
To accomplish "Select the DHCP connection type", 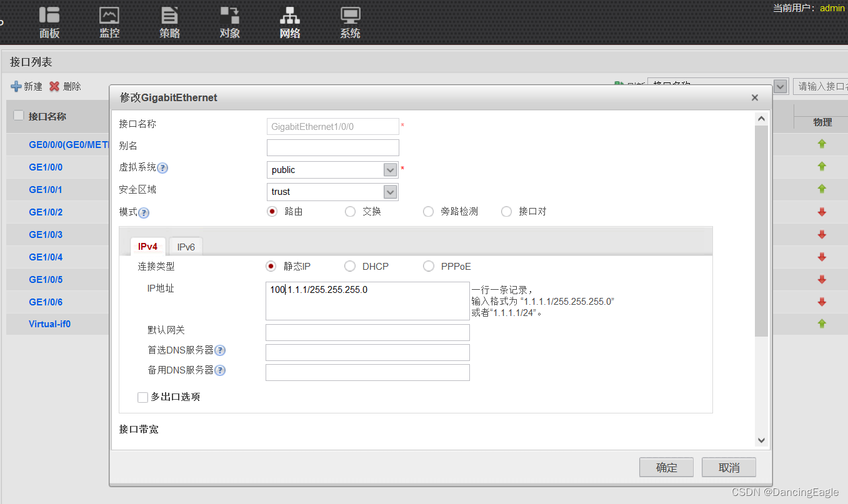I will point(350,266).
